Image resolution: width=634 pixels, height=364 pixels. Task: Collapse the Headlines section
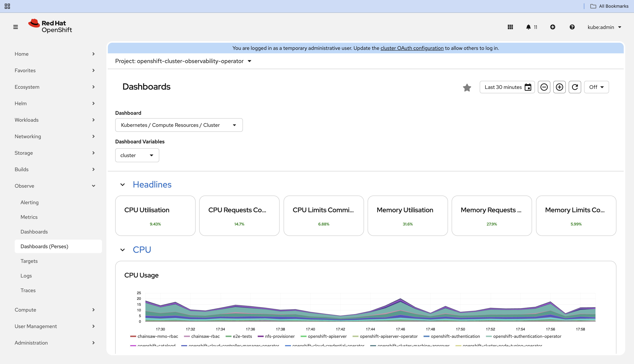point(123,185)
